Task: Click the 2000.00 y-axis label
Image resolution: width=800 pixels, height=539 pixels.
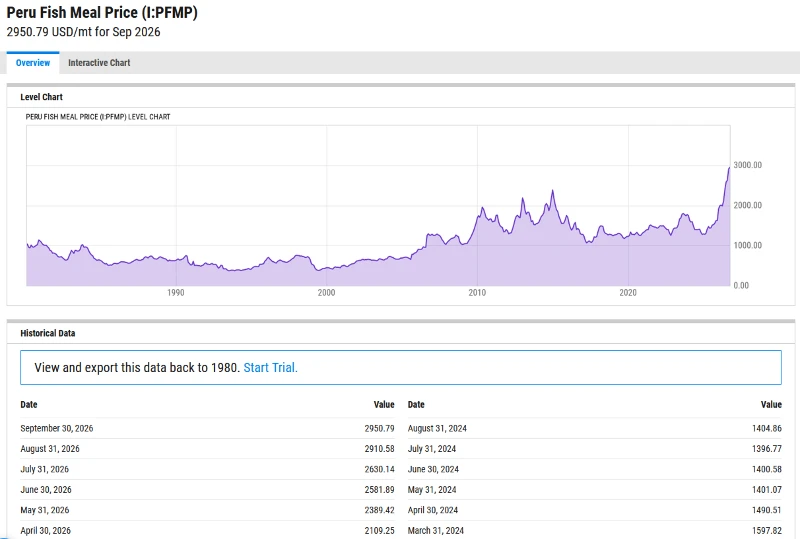Action: coord(747,205)
